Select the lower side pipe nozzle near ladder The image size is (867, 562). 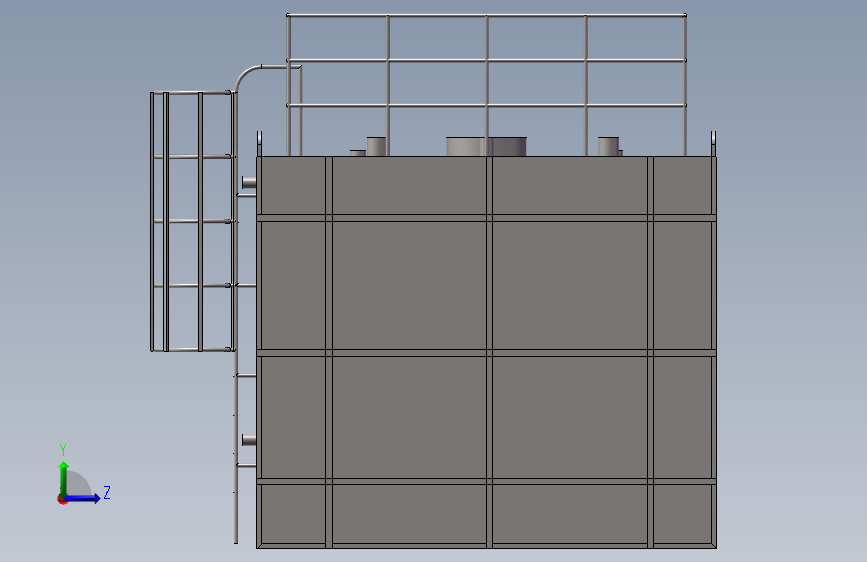249,440
